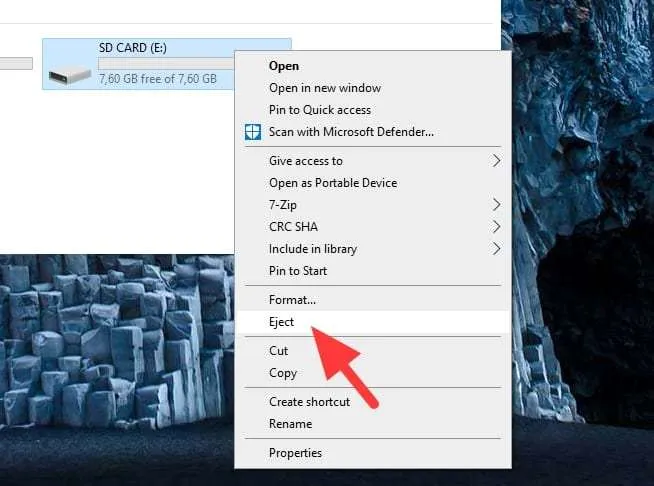Select Scan with Microsoft Defender
The image size is (654, 486).
tap(373, 132)
